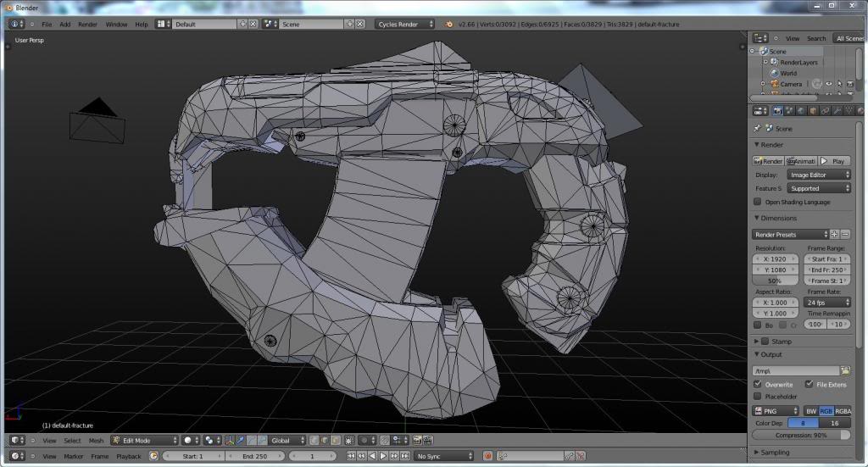Select the World properties tab
This screenshot has height=467, width=868.
(x=802, y=111)
